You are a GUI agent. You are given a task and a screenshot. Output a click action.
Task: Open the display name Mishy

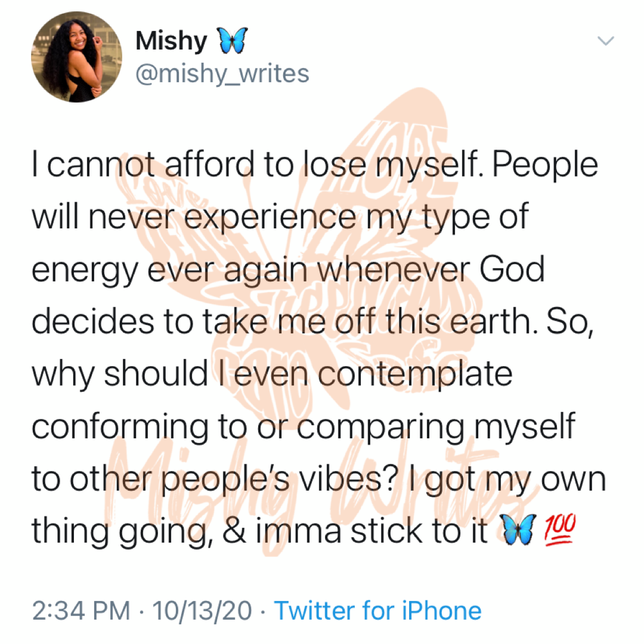pyautogui.click(x=171, y=41)
